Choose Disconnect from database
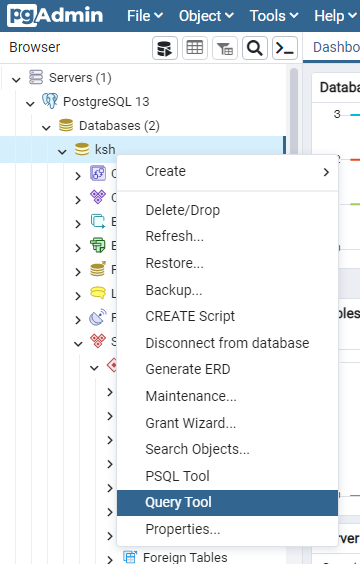The width and height of the screenshot is (360, 564). [x=227, y=343]
